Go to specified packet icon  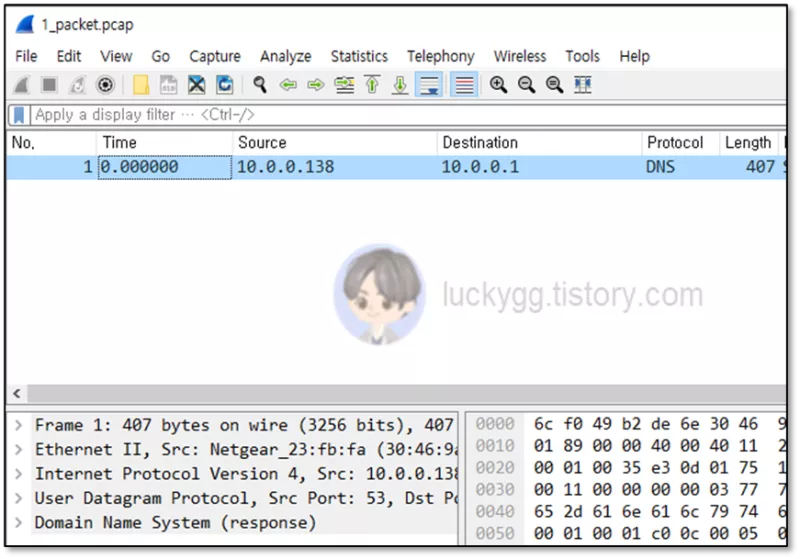point(344,85)
